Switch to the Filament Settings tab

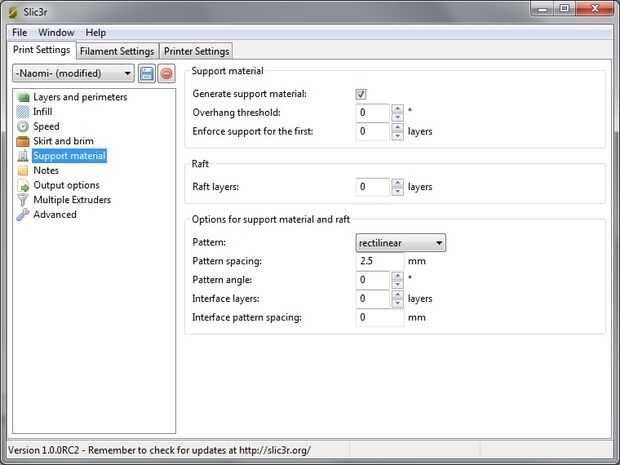point(117,51)
